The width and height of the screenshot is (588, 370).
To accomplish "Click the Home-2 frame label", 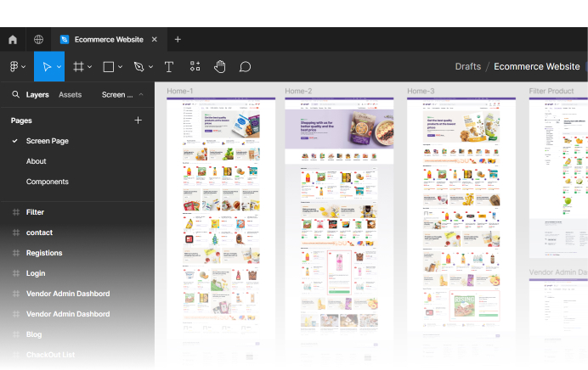I will [x=298, y=91].
